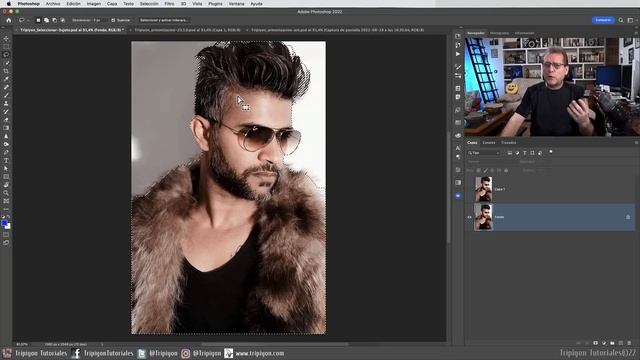The height and width of the screenshot is (360, 640).
Task: Select the Crop tool
Action: tap(6, 71)
